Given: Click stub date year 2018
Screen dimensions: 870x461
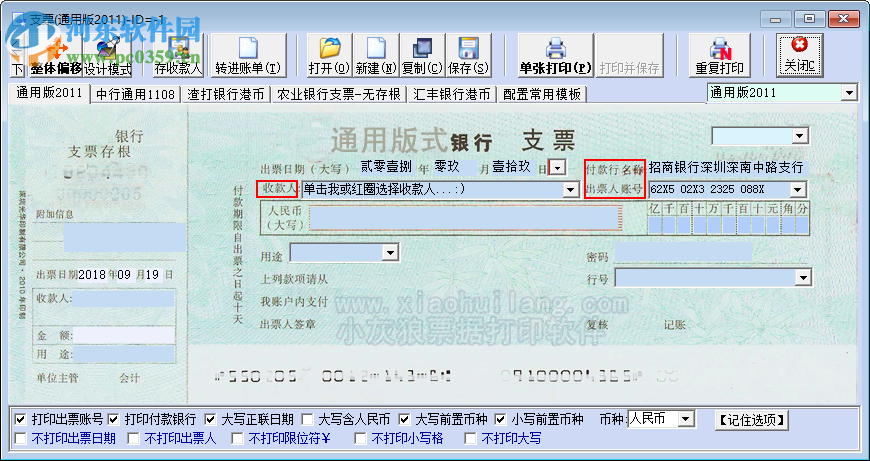Looking at the screenshot, I should (93, 274).
